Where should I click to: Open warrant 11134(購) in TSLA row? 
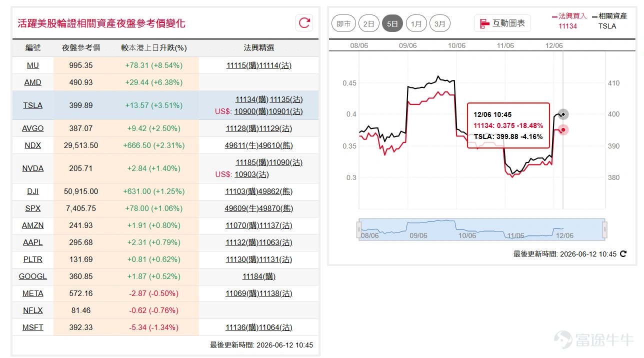click(251, 99)
